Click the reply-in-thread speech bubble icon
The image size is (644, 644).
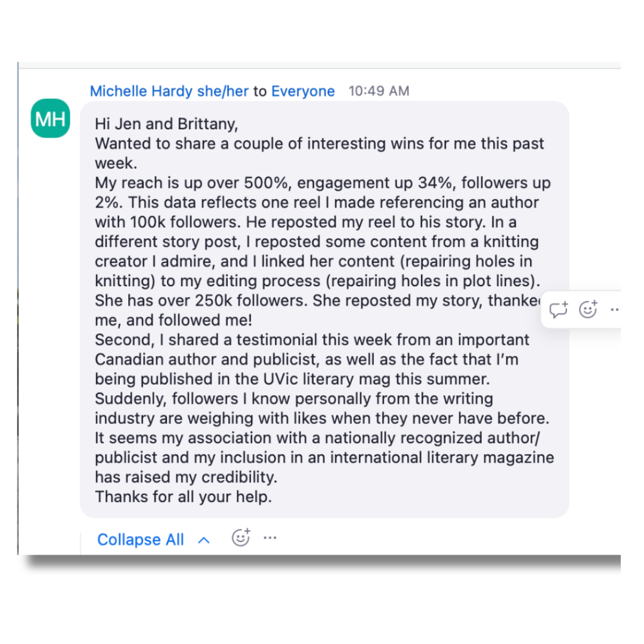559,309
